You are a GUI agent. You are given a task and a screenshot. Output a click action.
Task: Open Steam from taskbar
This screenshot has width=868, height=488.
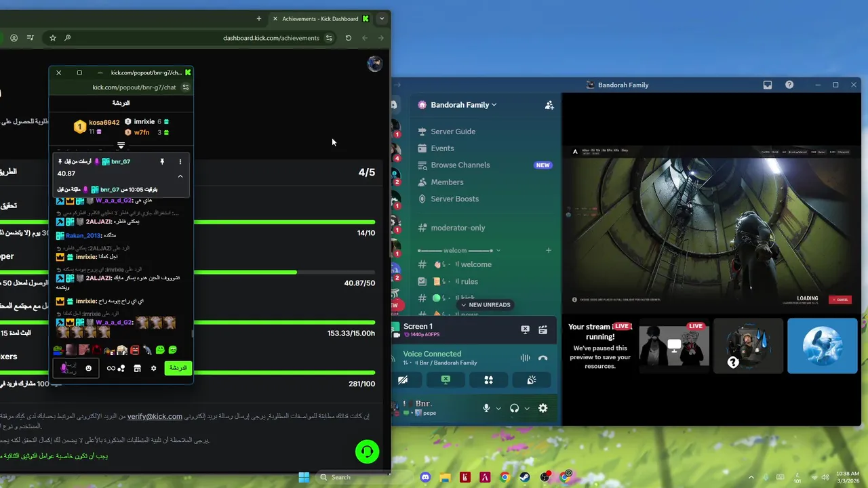tap(525, 477)
